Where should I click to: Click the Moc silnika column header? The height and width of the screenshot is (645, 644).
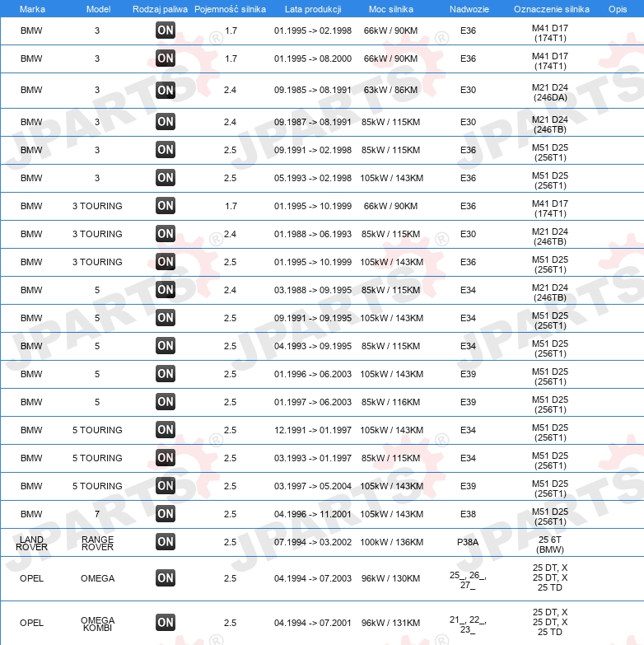pyautogui.click(x=390, y=9)
